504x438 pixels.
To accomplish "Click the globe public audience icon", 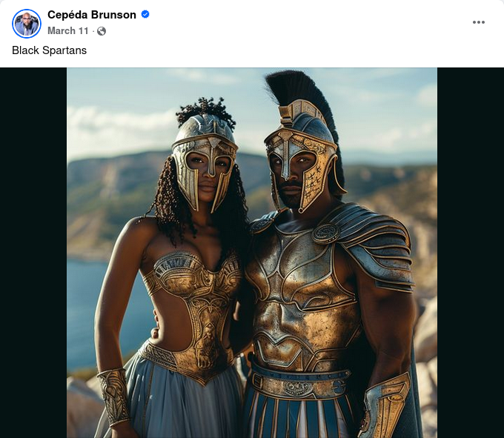I will point(102,31).
